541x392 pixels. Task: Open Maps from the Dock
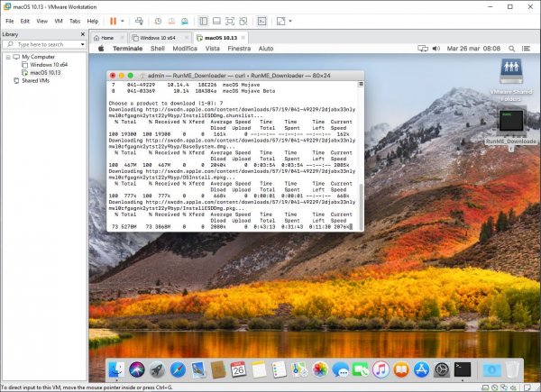[x=299, y=369]
